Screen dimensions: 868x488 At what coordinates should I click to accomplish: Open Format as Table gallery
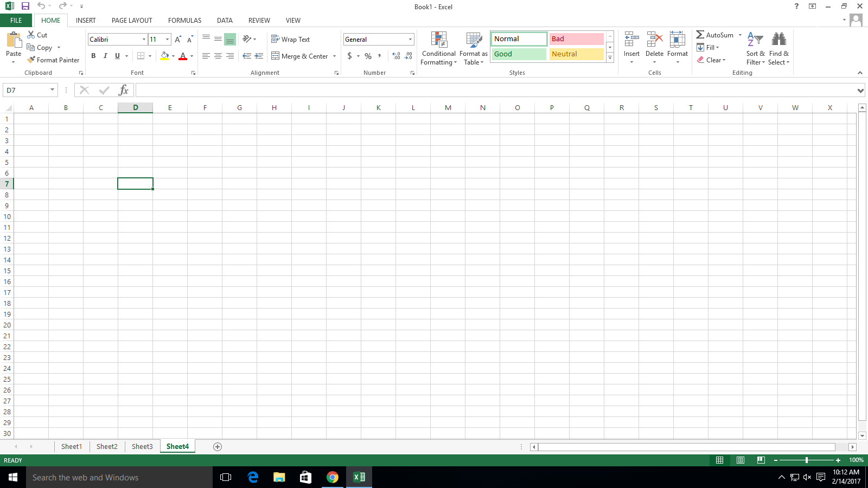pos(474,48)
